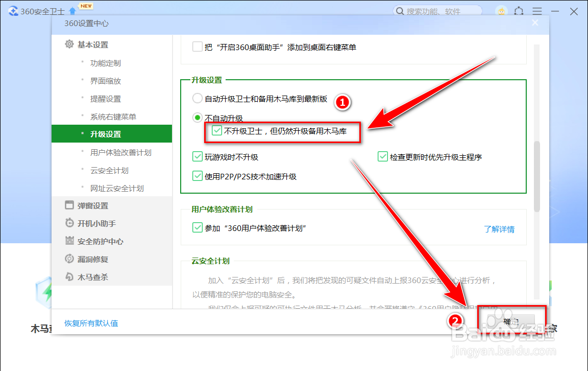Image resolution: width=588 pixels, height=371 pixels.
Task: Toggle 检查更新时优先升级主程序 checkbox
Action: (382, 156)
